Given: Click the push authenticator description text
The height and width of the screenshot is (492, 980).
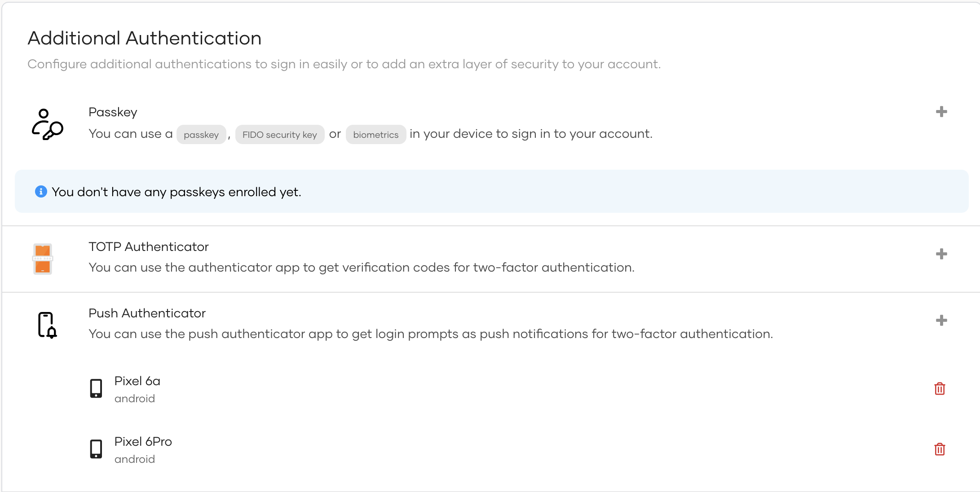Looking at the screenshot, I should (431, 334).
